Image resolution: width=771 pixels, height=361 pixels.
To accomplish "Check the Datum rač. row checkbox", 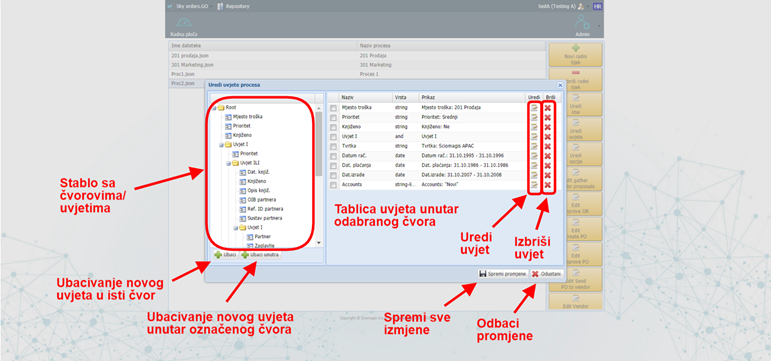I will coord(333,156).
